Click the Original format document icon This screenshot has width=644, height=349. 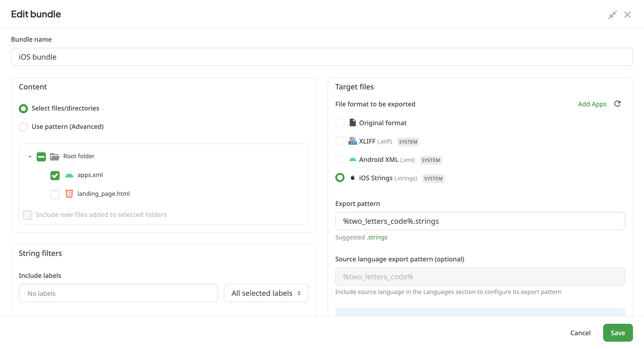click(x=353, y=123)
